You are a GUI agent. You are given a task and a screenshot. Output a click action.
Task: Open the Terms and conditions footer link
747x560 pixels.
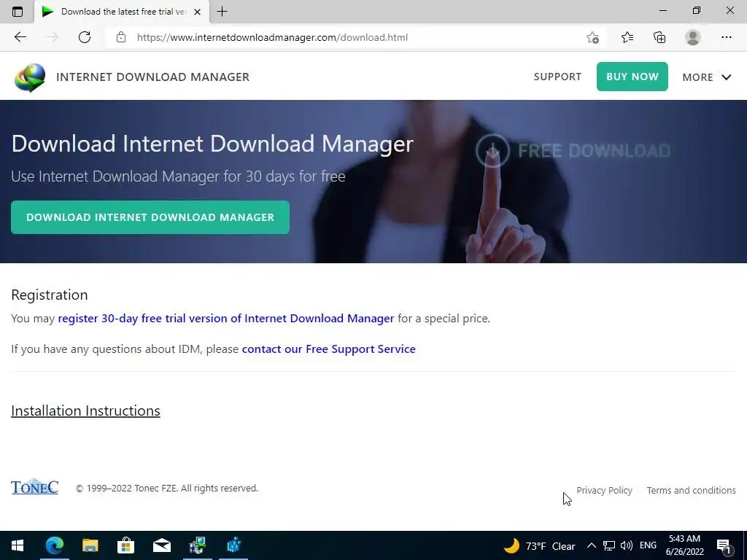pos(691,490)
